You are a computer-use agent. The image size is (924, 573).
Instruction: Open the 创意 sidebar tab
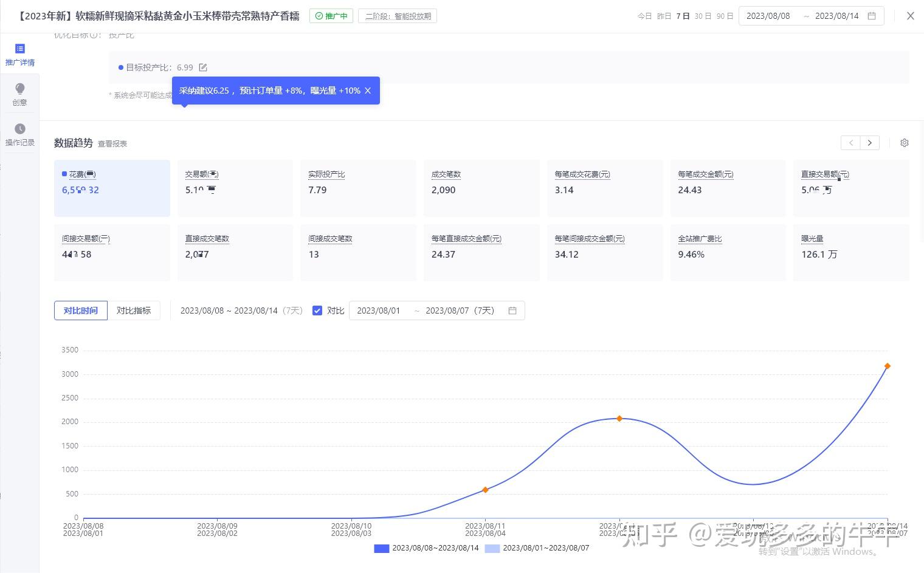click(20, 95)
